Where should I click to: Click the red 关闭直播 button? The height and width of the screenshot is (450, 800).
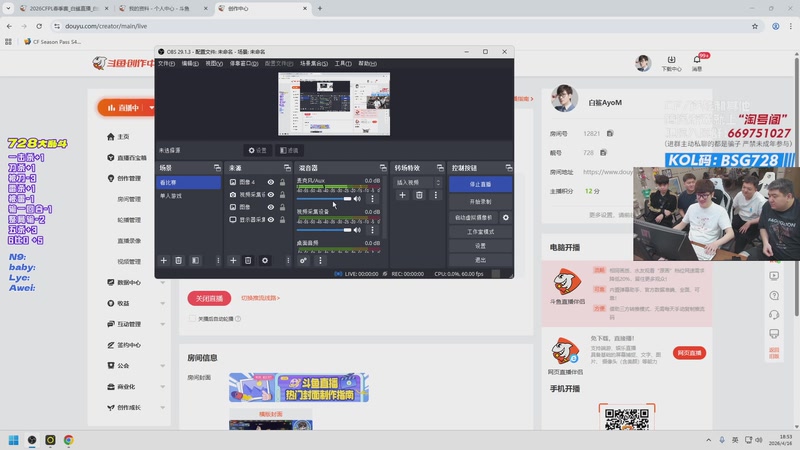tap(209, 298)
